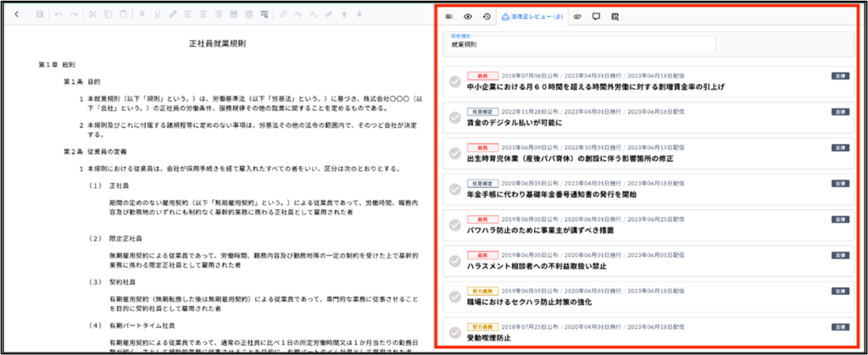
Task: Insert an image with the picture icon
Action: [x=234, y=14]
